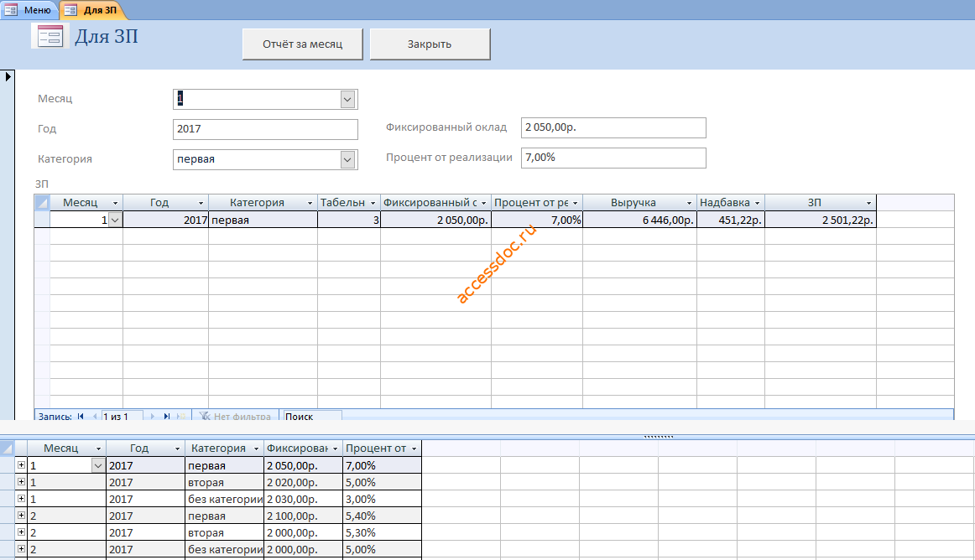This screenshot has height=560, width=975.
Task: Expand the без категории row for month 1
Action: pyautogui.click(x=21, y=499)
